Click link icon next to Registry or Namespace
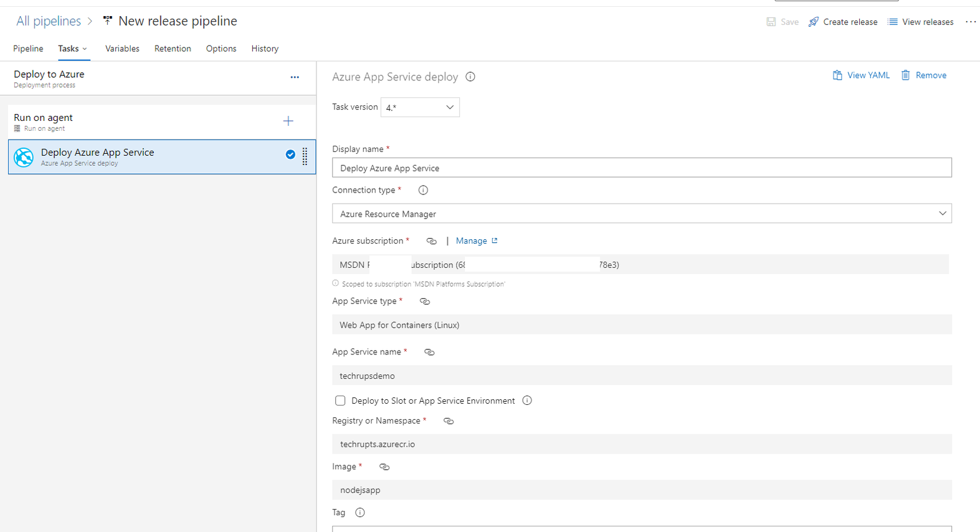This screenshot has height=532, width=980. click(x=449, y=421)
